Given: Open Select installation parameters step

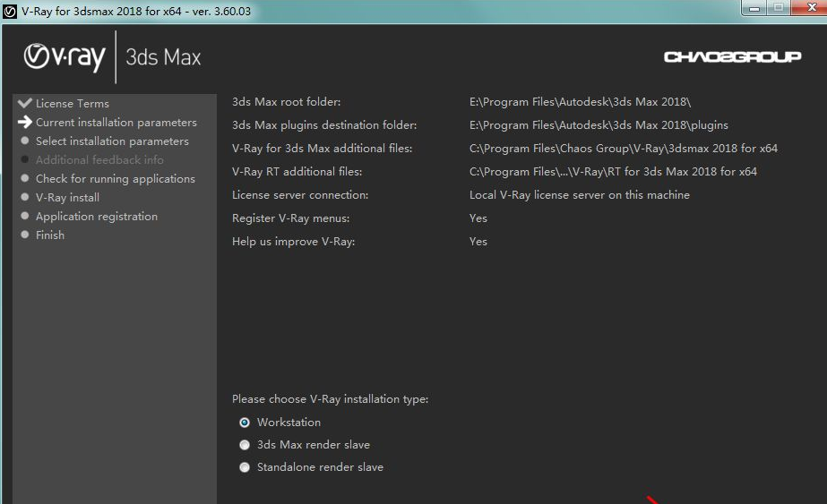Looking at the screenshot, I should click(112, 141).
